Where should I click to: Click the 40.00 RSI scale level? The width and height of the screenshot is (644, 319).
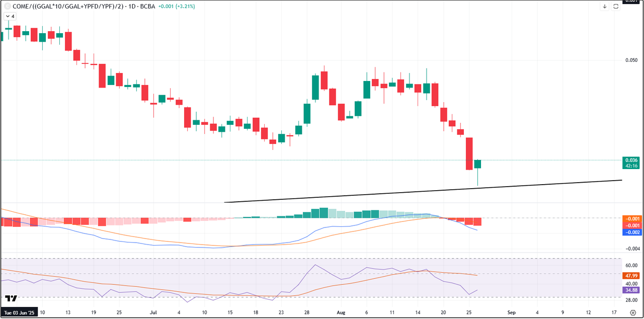631,284
